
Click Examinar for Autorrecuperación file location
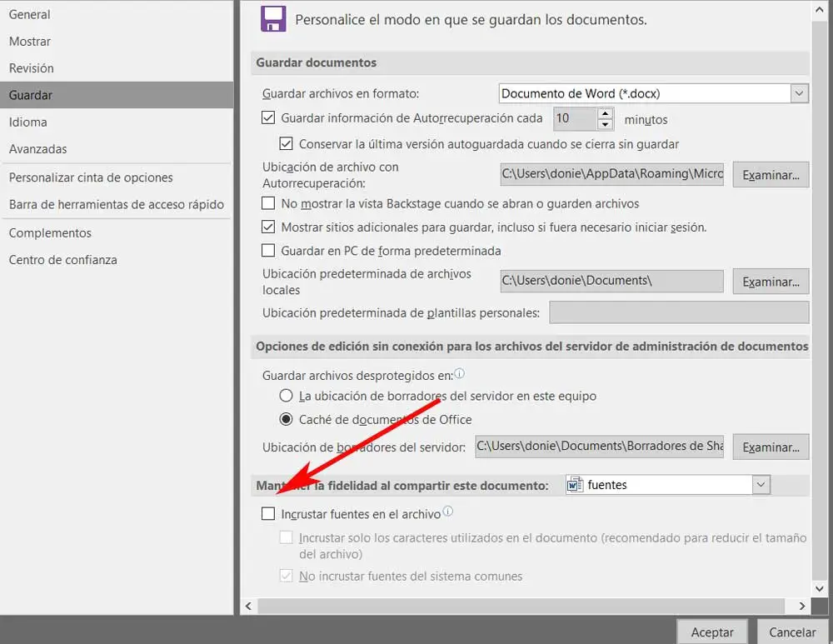point(771,175)
